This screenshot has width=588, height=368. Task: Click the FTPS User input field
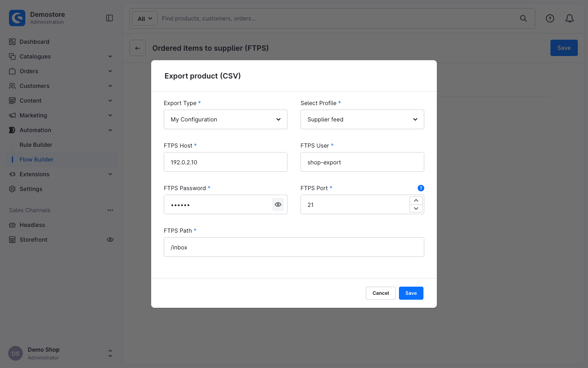click(x=362, y=162)
